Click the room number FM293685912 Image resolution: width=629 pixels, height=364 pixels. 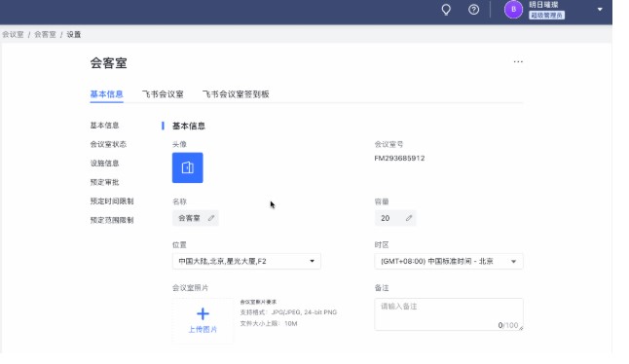399,159
